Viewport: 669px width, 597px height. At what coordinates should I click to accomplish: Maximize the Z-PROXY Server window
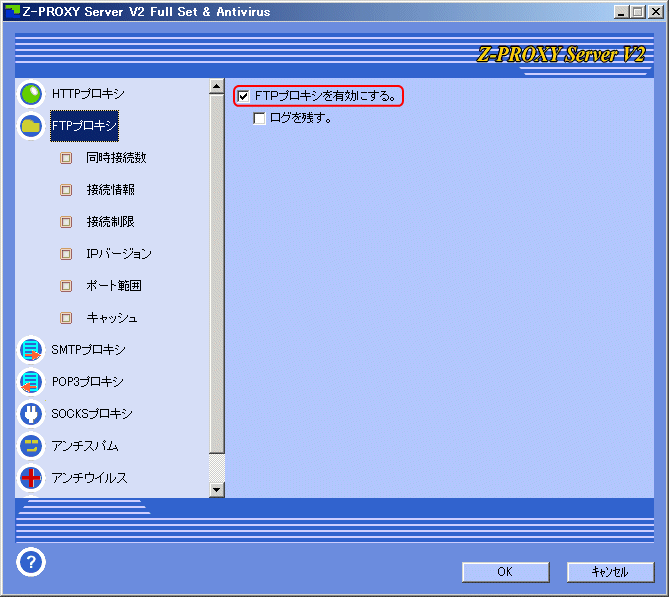tap(637, 12)
